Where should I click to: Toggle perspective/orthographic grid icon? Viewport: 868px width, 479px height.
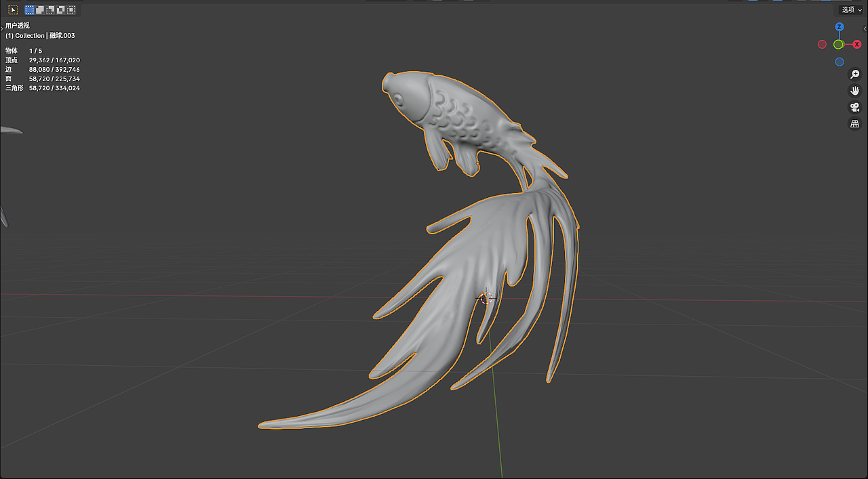(855, 124)
